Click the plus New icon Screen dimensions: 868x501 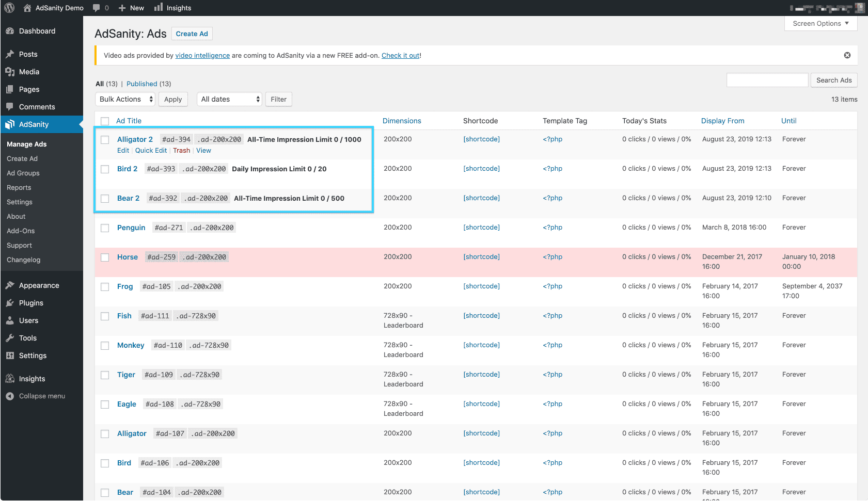tap(122, 8)
